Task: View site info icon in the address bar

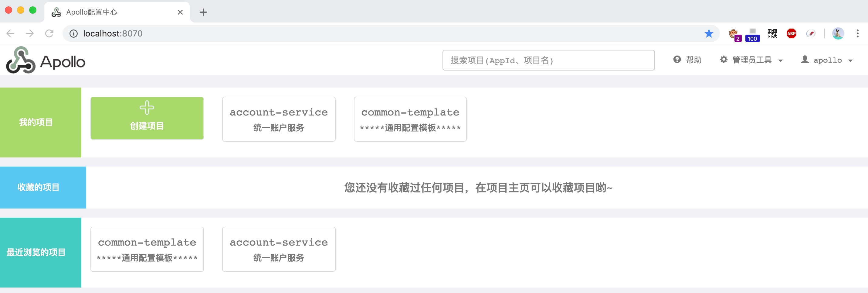Action: pyautogui.click(x=73, y=33)
